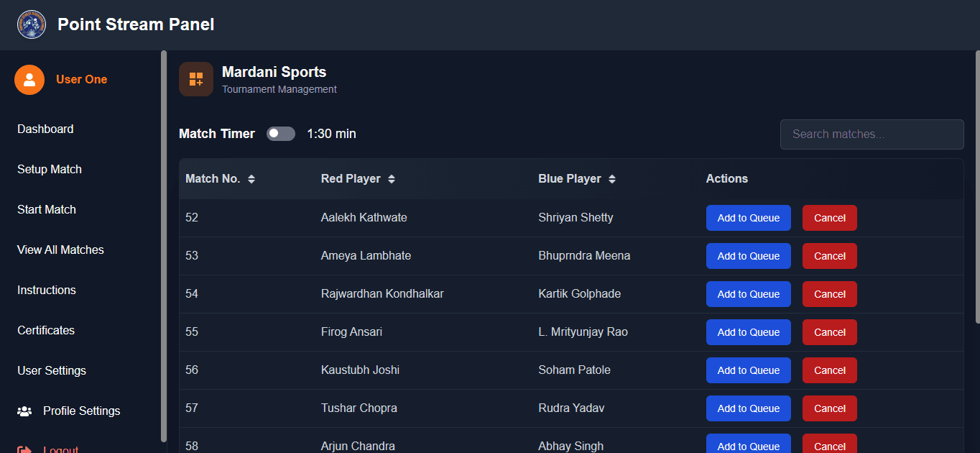Viewport: 980px width, 453px height.
Task: Click blue player Soham Patole
Action: click(574, 370)
